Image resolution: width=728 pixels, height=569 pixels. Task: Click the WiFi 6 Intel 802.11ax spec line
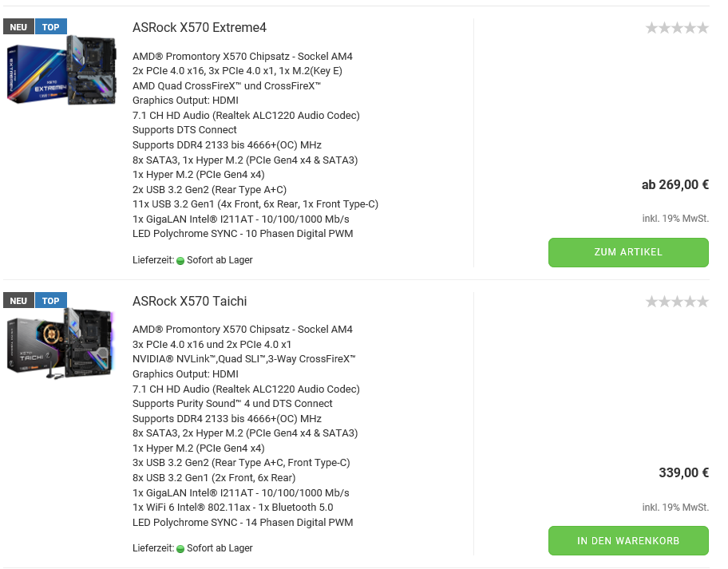(233, 508)
